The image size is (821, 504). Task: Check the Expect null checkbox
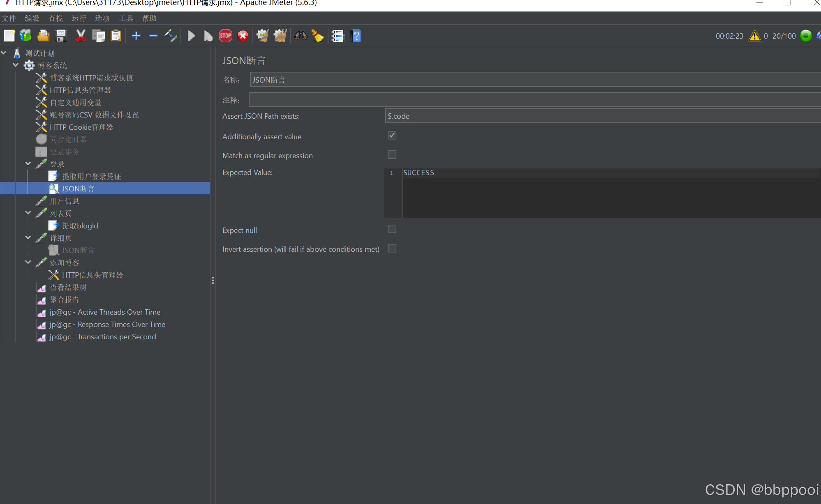[392, 229]
